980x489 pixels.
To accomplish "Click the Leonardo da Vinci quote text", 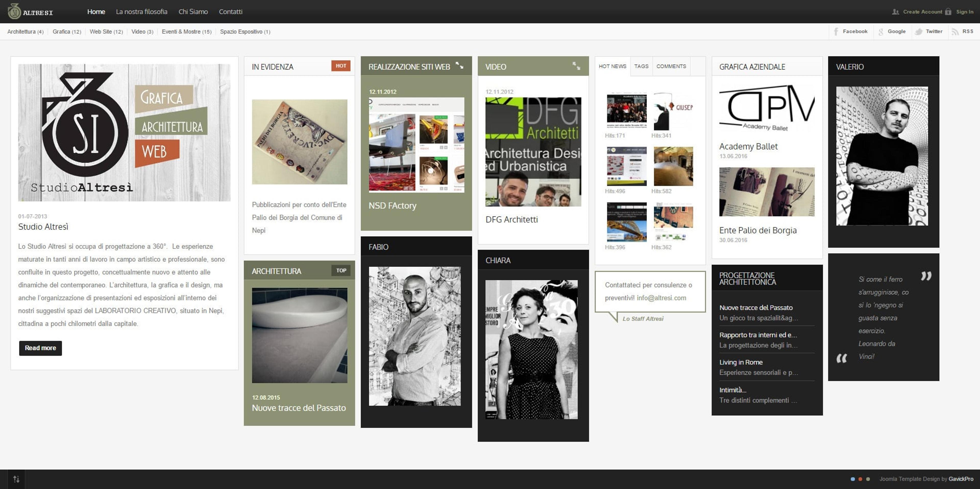I will (883, 318).
